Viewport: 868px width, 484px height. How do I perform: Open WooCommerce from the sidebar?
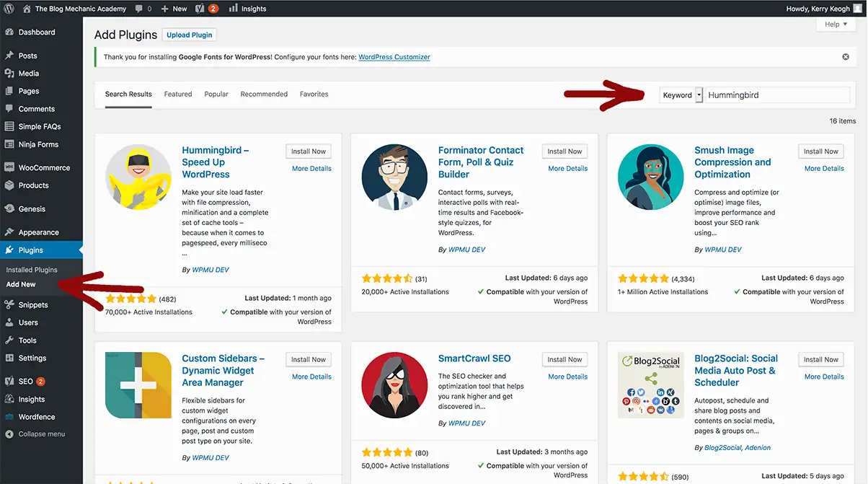41,167
